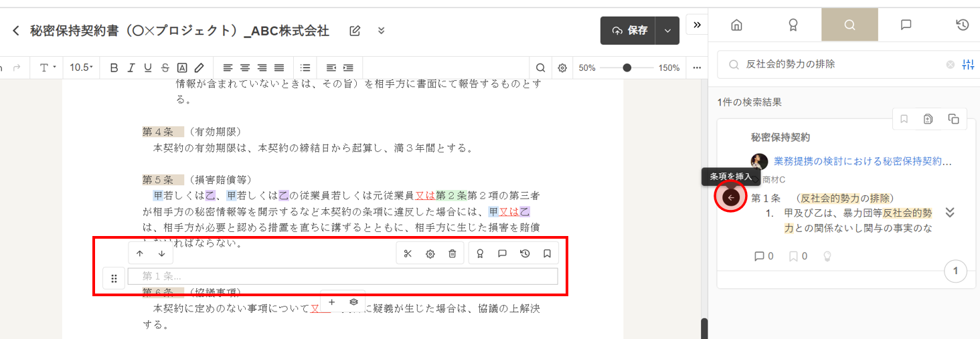Switch to the home tab in side panel
The image size is (980, 339).
tap(736, 25)
